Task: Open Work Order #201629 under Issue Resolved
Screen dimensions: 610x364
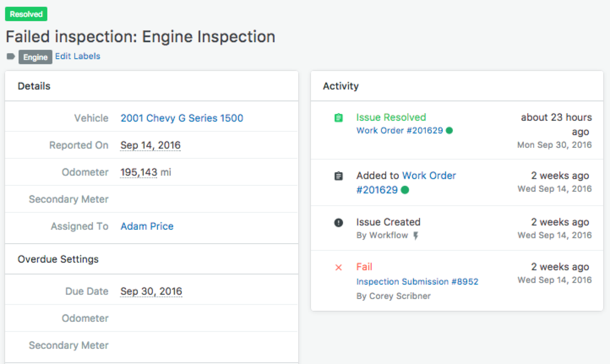Action: coord(400,130)
